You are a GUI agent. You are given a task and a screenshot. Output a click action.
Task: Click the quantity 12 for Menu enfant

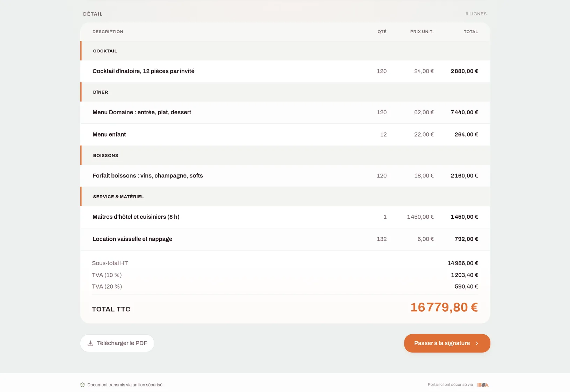(x=383, y=135)
